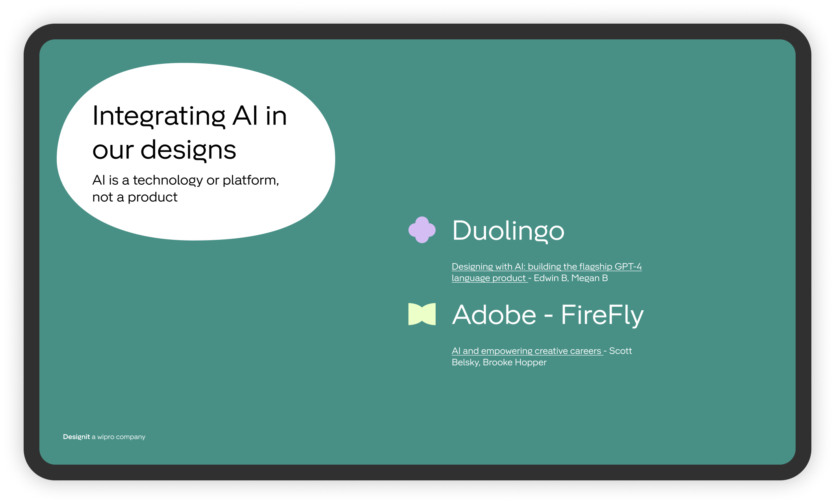Open the 'Designing with AI' flagship GPT-4 link
835x504 pixels.
click(x=546, y=267)
